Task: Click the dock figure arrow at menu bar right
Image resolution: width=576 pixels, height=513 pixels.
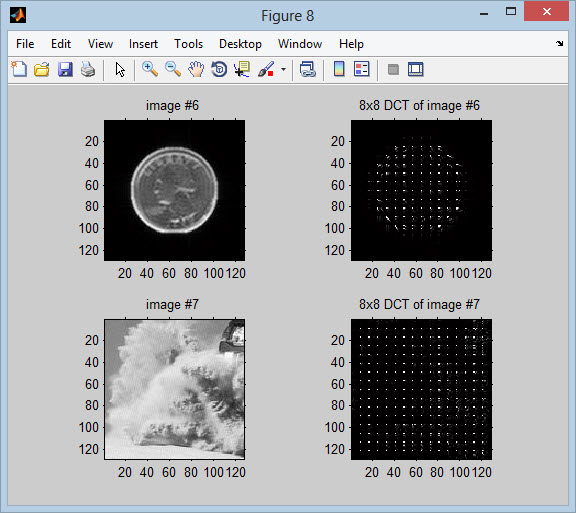Action: coord(559,44)
